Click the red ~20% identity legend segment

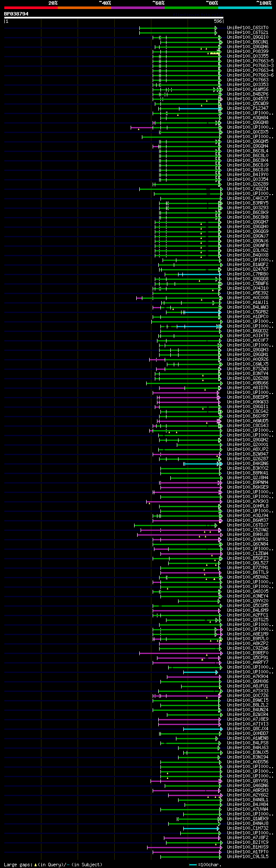click(x=31, y=8)
